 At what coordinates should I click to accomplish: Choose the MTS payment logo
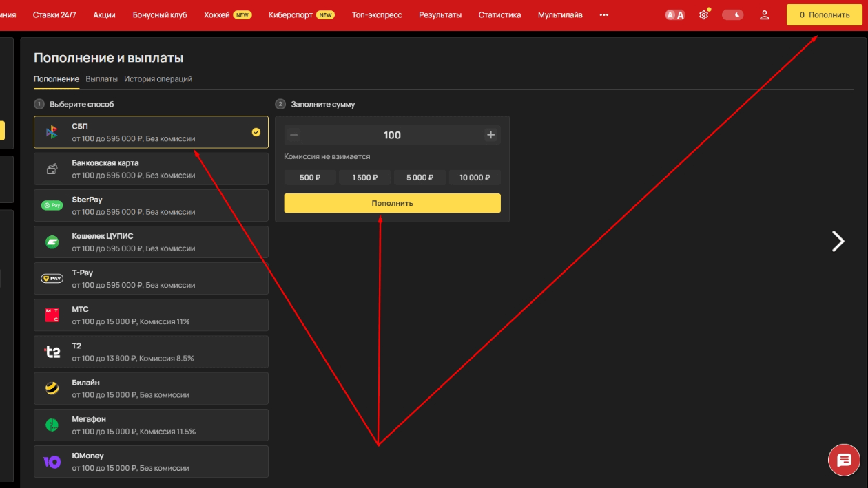pos(52,315)
